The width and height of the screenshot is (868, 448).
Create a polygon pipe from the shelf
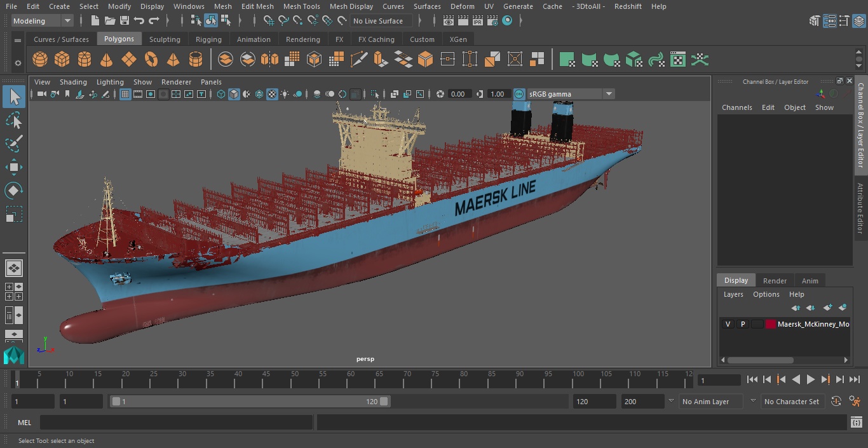click(196, 60)
